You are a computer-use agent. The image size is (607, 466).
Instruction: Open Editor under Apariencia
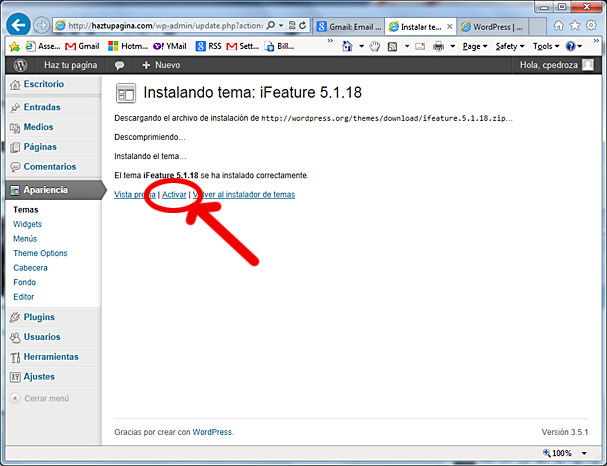(x=24, y=297)
